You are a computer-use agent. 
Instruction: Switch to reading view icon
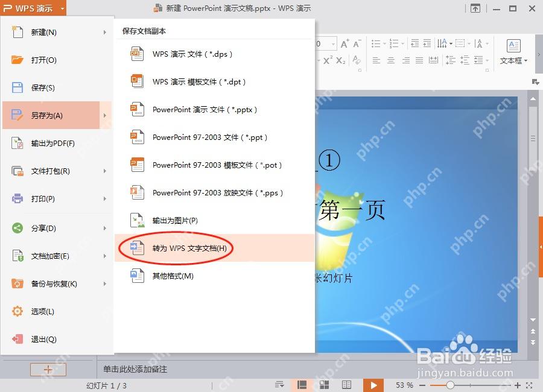(x=346, y=385)
